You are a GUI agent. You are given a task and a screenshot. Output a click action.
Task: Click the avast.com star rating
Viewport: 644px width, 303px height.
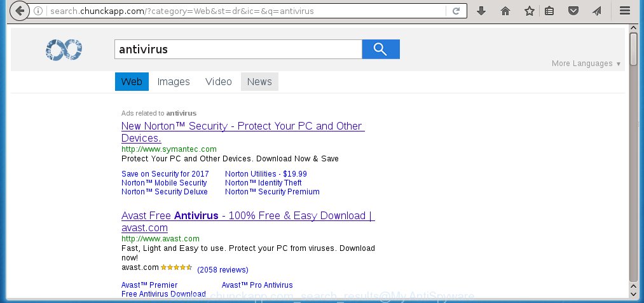click(176, 267)
